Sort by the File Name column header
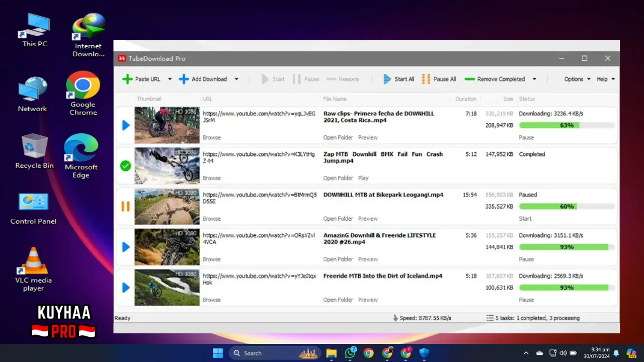The image size is (644, 362). coord(335,99)
